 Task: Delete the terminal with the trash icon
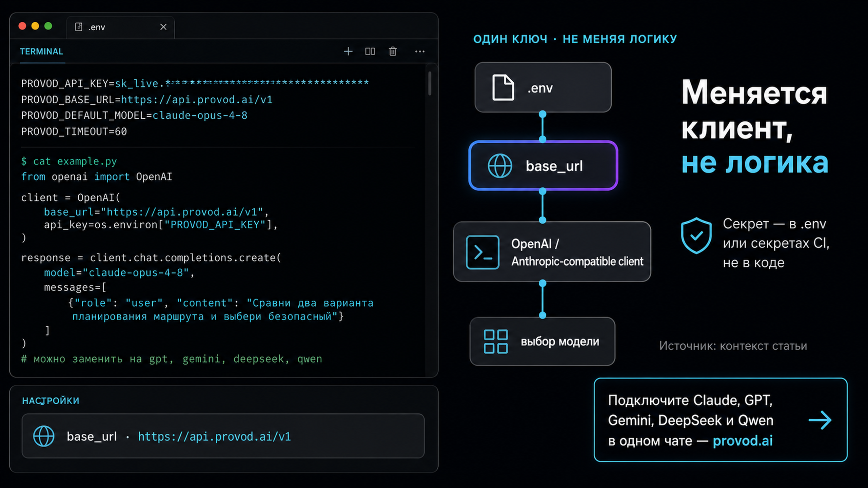tap(393, 51)
